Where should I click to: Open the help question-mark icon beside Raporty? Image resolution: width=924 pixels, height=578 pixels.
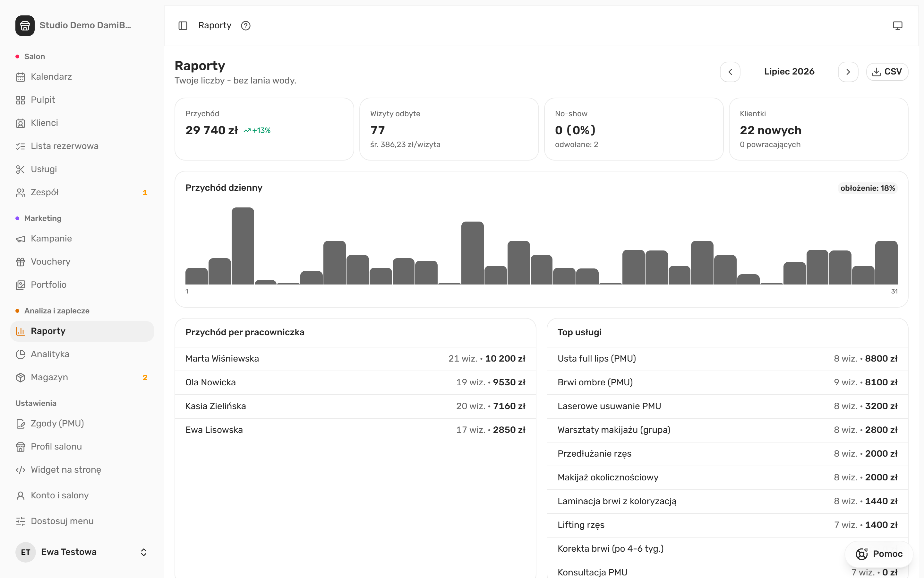[246, 26]
